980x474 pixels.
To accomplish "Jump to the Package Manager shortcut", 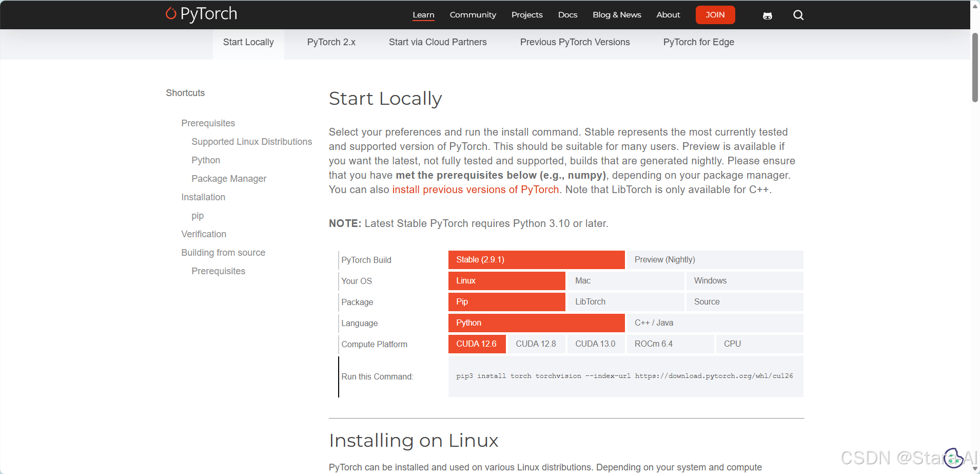I will [x=229, y=179].
